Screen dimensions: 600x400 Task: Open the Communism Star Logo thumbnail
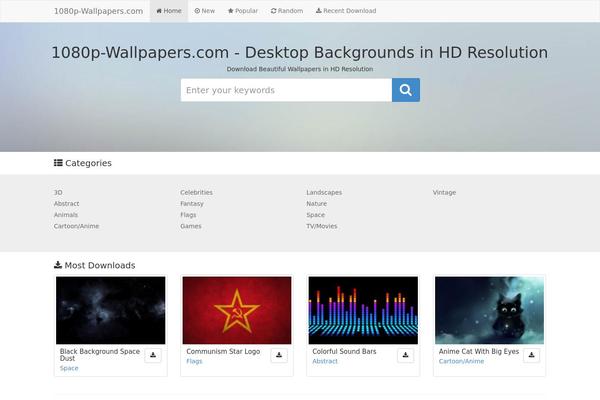click(x=237, y=310)
